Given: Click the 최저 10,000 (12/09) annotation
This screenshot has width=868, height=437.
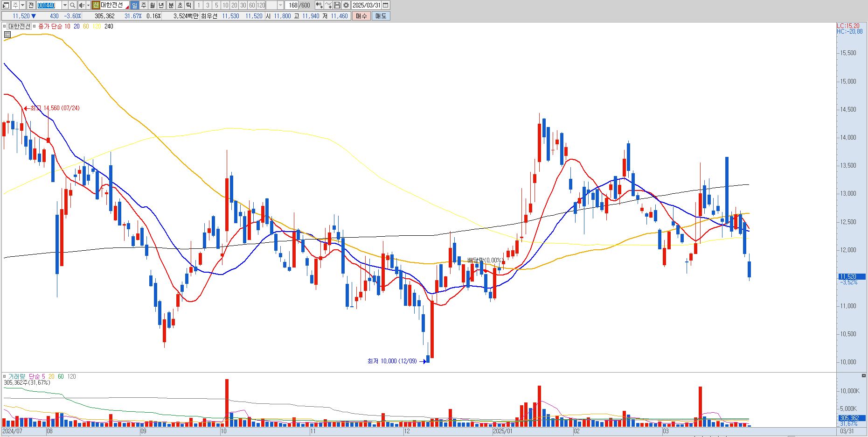Looking at the screenshot, I should pyautogui.click(x=392, y=361).
